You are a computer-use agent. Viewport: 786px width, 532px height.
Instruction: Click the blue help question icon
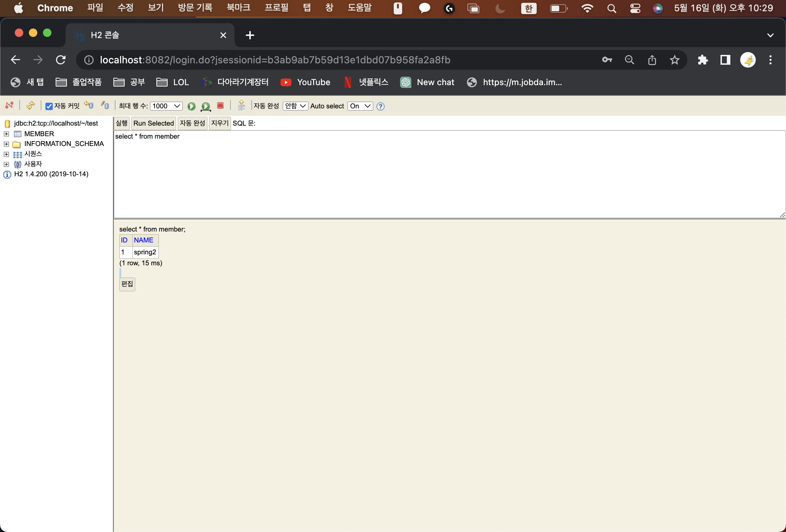[x=380, y=106]
